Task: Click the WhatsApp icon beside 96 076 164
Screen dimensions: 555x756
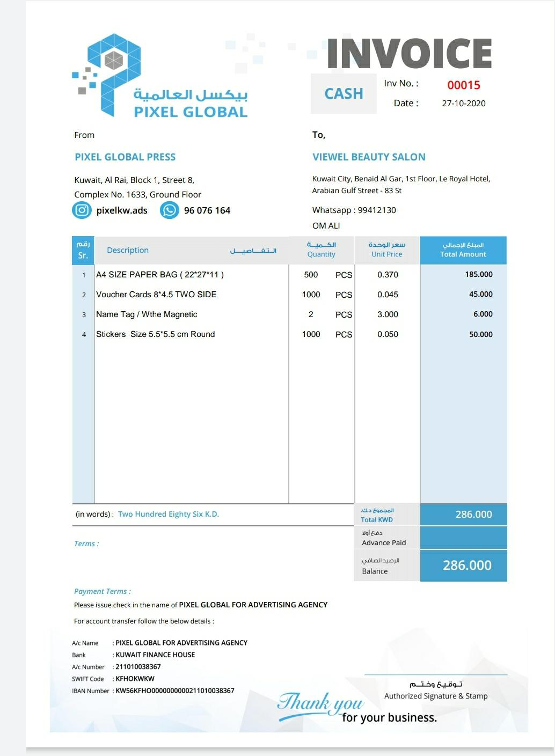Action: click(x=169, y=210)
